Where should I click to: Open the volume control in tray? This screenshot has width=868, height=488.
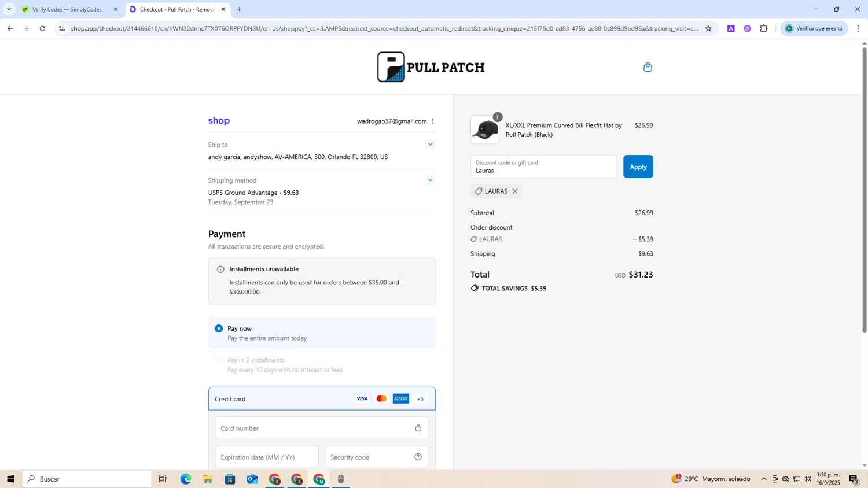point(807,479)
